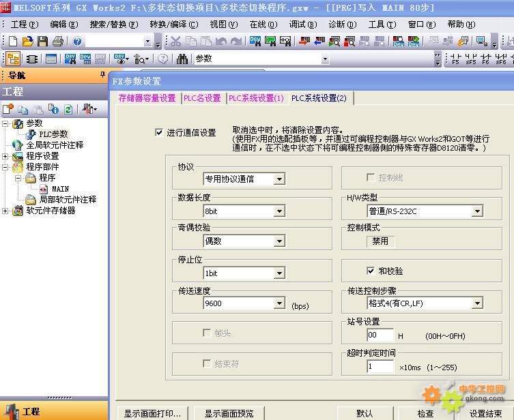The image size is (514, 420).
Task: Click the binoculars find icon
Action: pos(182,59)
